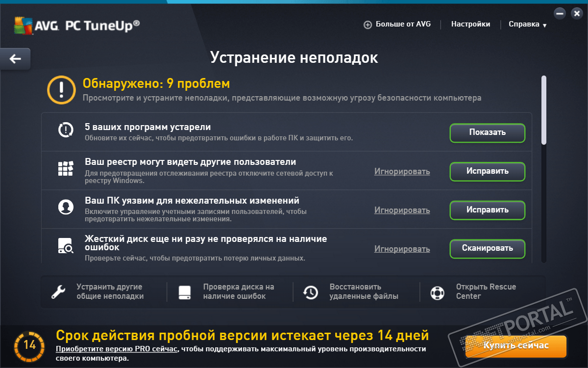Click the outdated programs update icon
The height and width of the screenshot is (368, 588).
(x=65, y=130)
